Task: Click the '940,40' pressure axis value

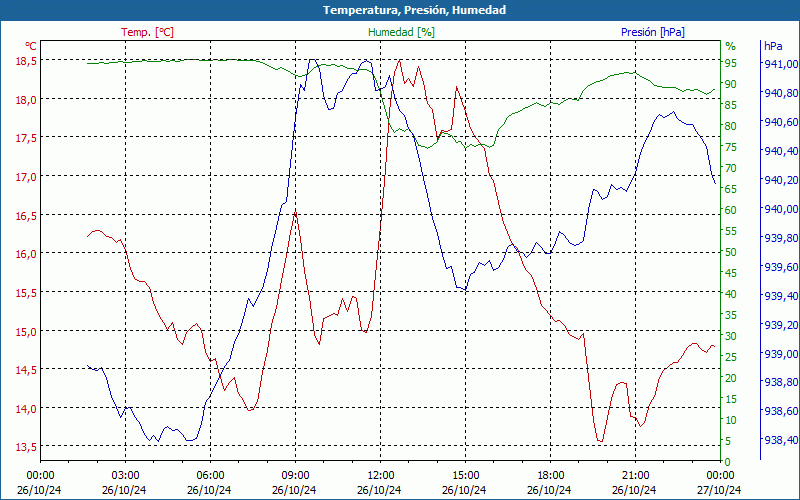Action: tap(779, 151)
